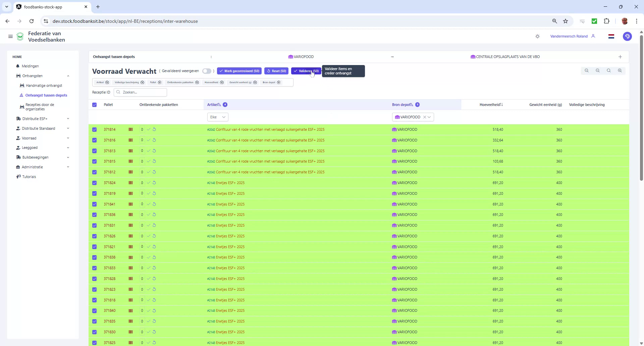This screenshot has width=644, height=346.
Task: Open the Ontvangst tussen depots menu item
Action: coord(46,95)
